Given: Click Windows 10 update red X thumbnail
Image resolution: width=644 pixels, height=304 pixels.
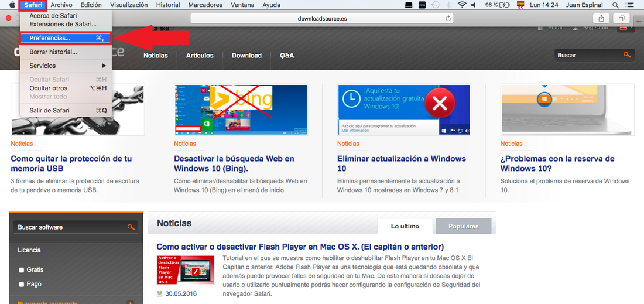Looking at the screenshot, I should coord(404,110).
